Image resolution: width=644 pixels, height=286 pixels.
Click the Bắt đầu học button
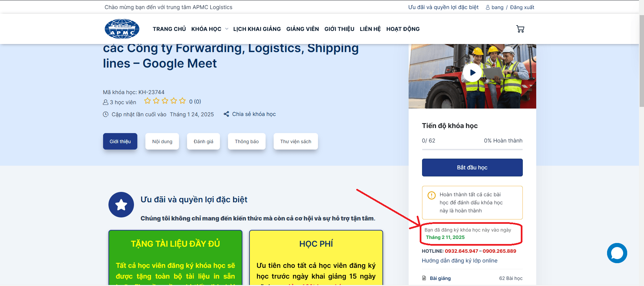tap(472, 167)
